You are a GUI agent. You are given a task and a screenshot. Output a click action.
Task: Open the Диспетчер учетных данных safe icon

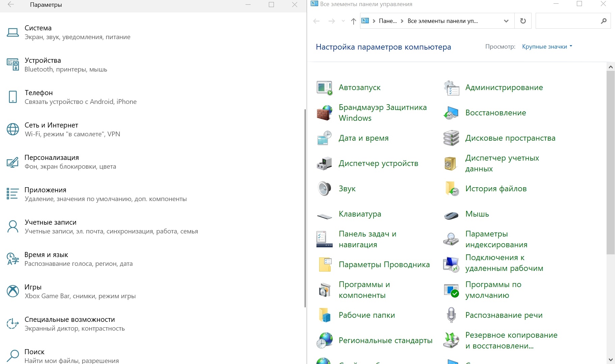451,164
